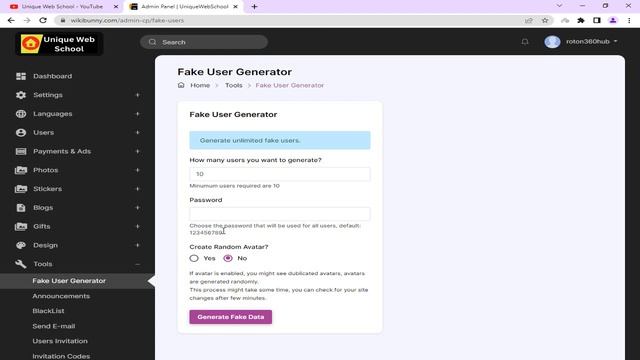Click the Tools wrench icon

[x=21, y=264]
